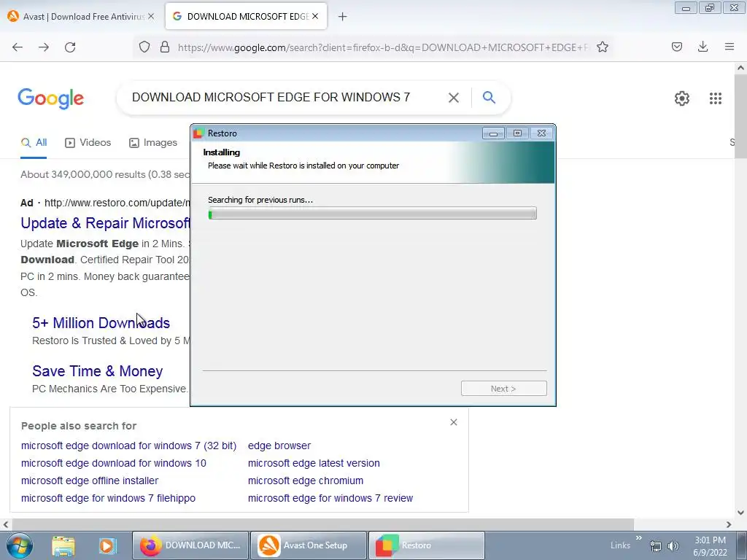Viewport: 747px width, 560px height.
Task: Switch to the Firefox taskbar button
Action: point(190,545)
